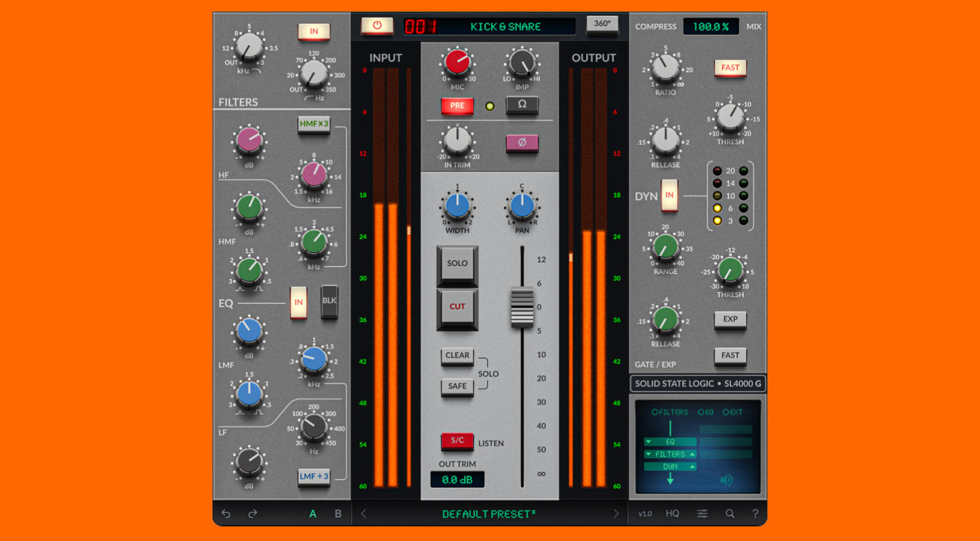Select the EXT radio option in routing display

(x=726, y=412)
